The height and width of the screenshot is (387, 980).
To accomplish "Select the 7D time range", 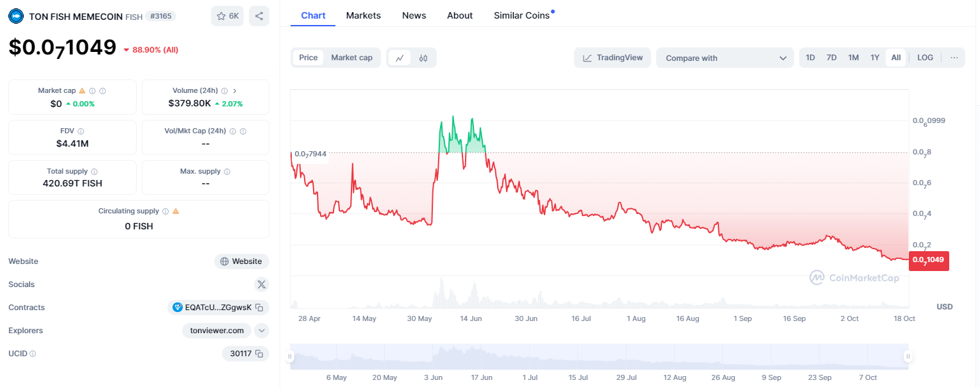I will [831, 58].
